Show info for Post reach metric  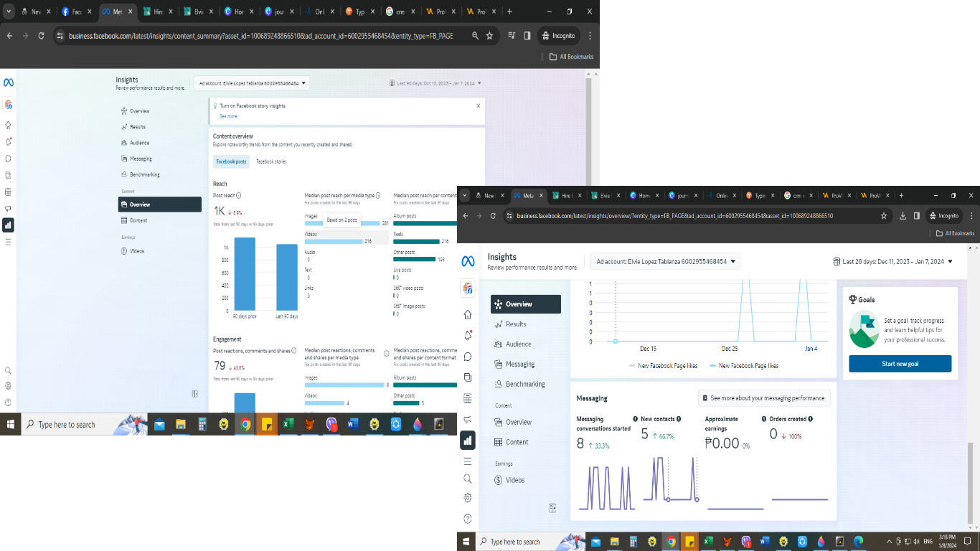point(239,195)
